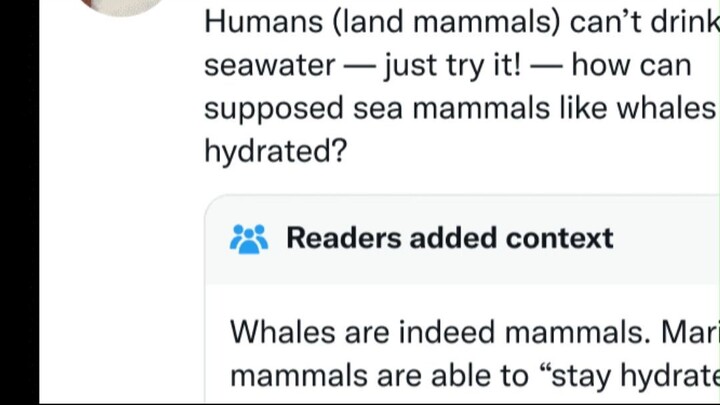Click the "Readers added context" heading
The image size is (720, 405).
coord(449,238)
